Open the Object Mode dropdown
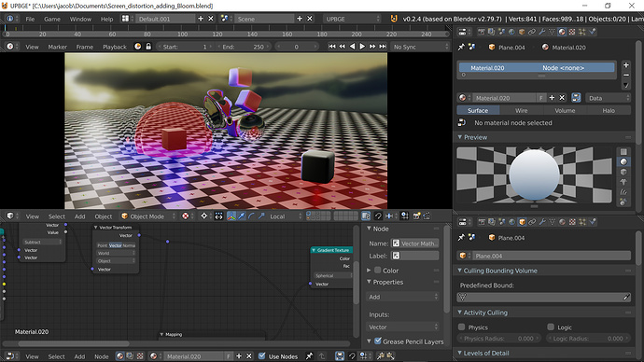The image size is (644, 362). point(148,216)
